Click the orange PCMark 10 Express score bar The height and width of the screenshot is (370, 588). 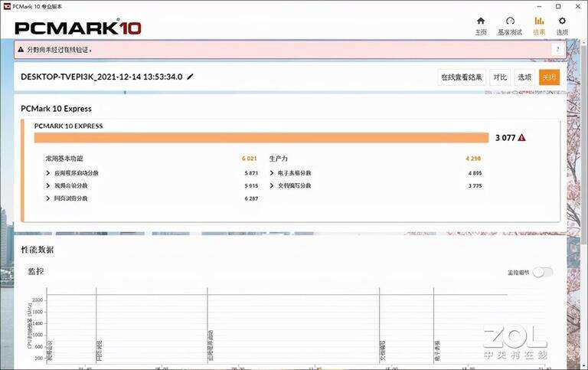[x=261, y=138]
